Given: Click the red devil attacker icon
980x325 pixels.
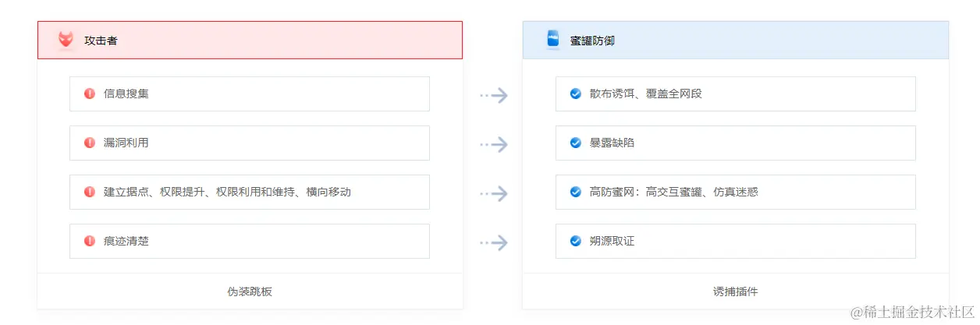Looking at the screenshot, I should [66, 40].
